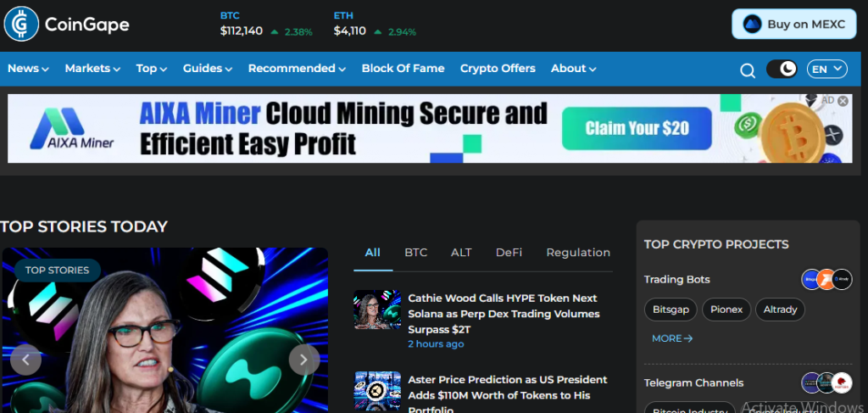Viewport: 868px width, 413px height.
Task: Switch to the BTC stories tab
Action: tap(415, 253)
